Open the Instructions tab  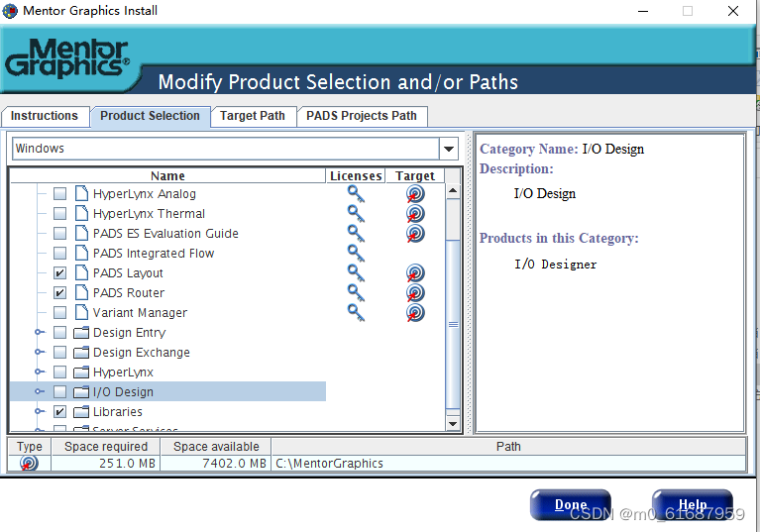point(45,116)
